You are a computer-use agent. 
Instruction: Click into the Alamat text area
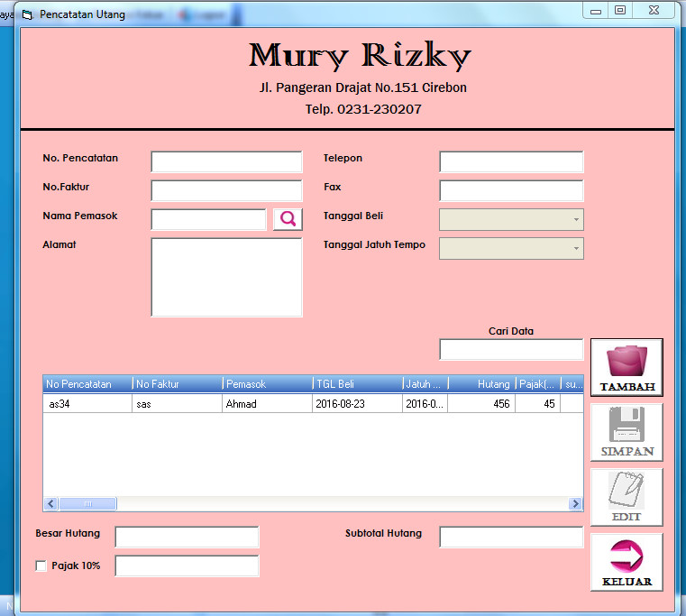point(226,277)
